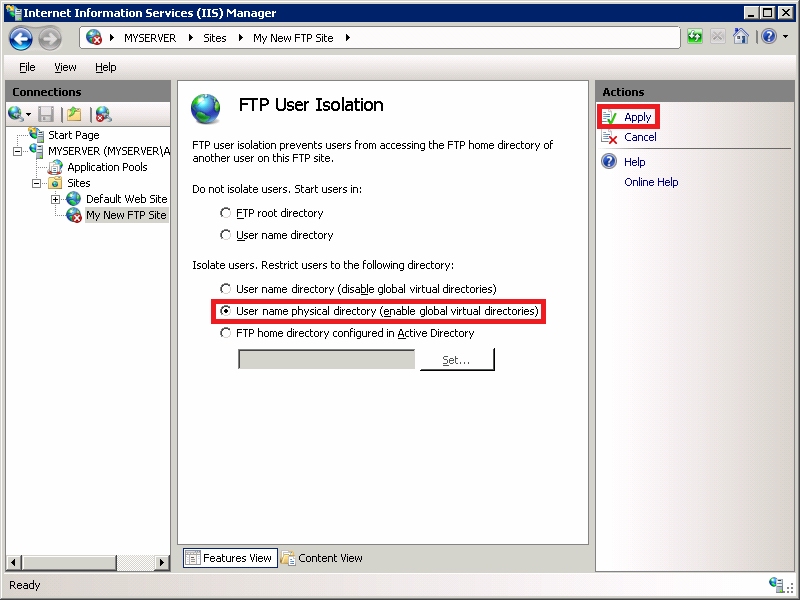Viewport: 800px width, 600px height.
Task: Click MYSERVER in the address breadcrumb
Action: coord(150,38)
